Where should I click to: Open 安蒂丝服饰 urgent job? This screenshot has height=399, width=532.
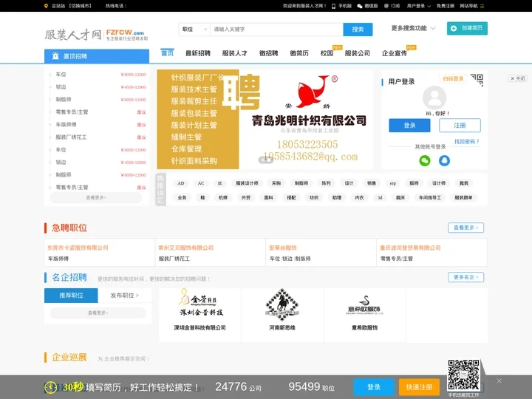pos(282,248)
